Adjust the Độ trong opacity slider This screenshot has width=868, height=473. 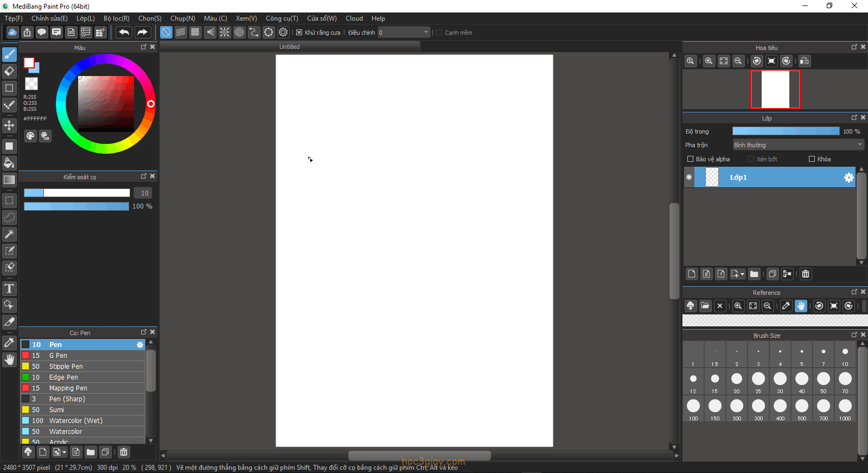coord(786,131)
